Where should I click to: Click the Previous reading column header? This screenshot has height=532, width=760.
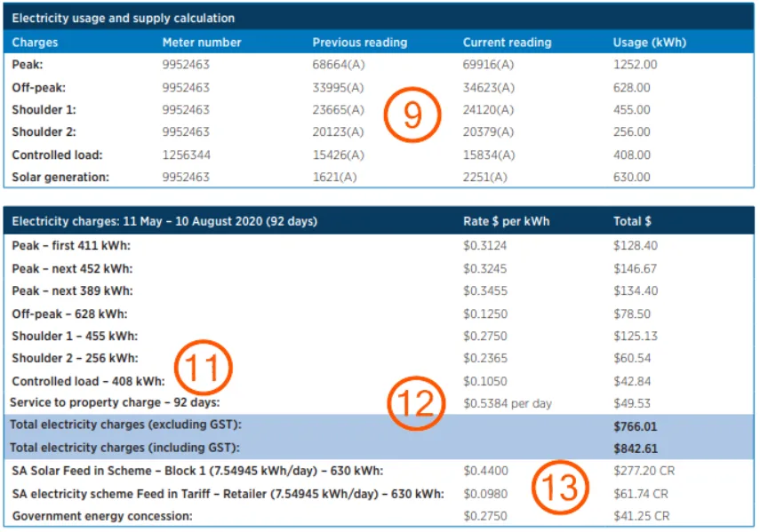click(x=359, y=43)
